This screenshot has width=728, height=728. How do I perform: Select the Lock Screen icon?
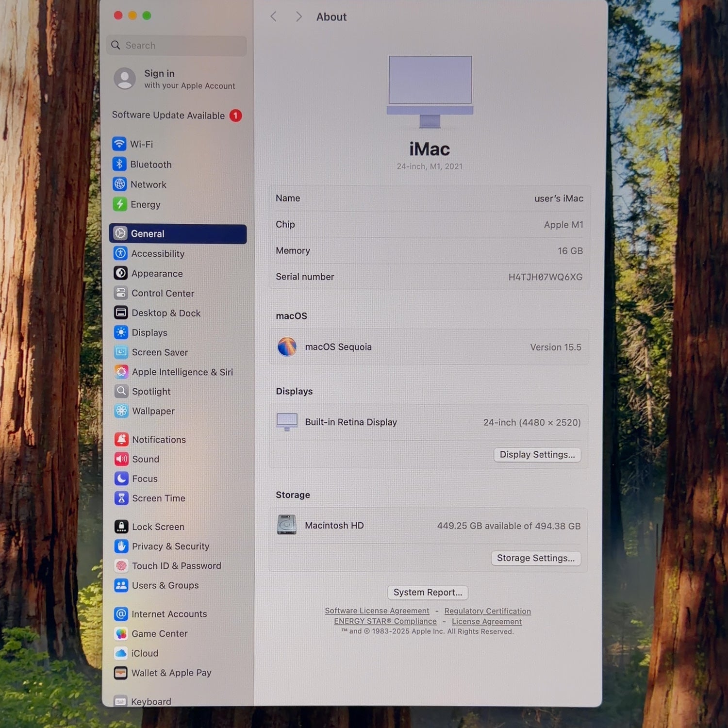[121, 527]
